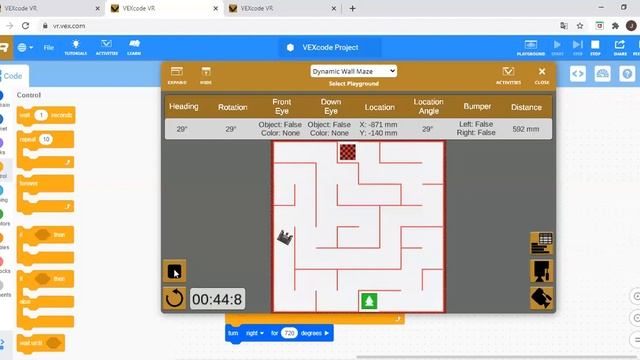Open the help question mark icon
This screenshot has height=360, width=640.
627,74
